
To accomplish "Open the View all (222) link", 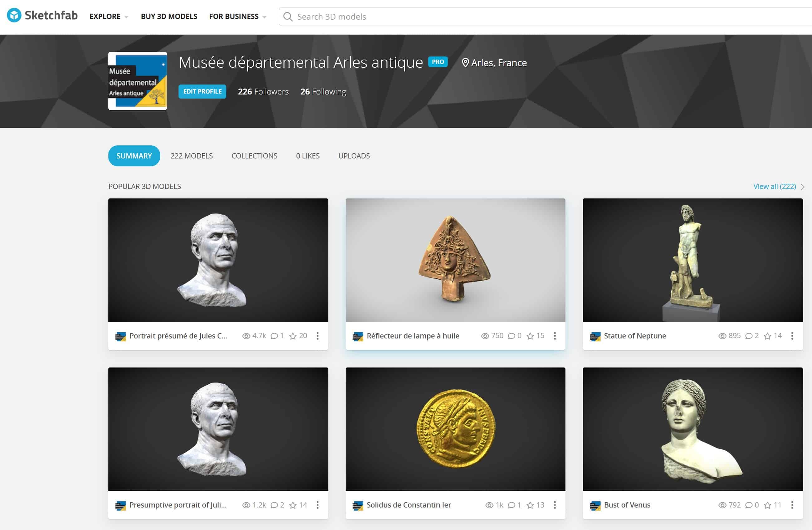I will [775, 187].
